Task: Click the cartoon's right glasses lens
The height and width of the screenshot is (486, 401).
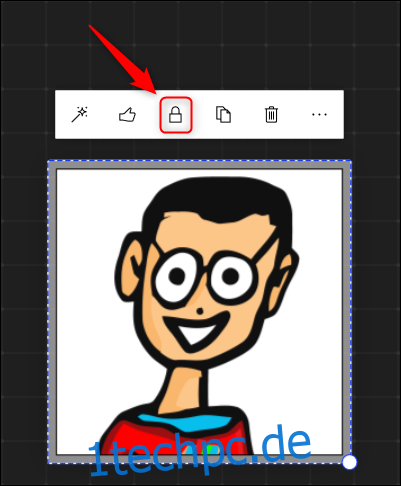Action: pyautogui.click(x=231, y=277)
